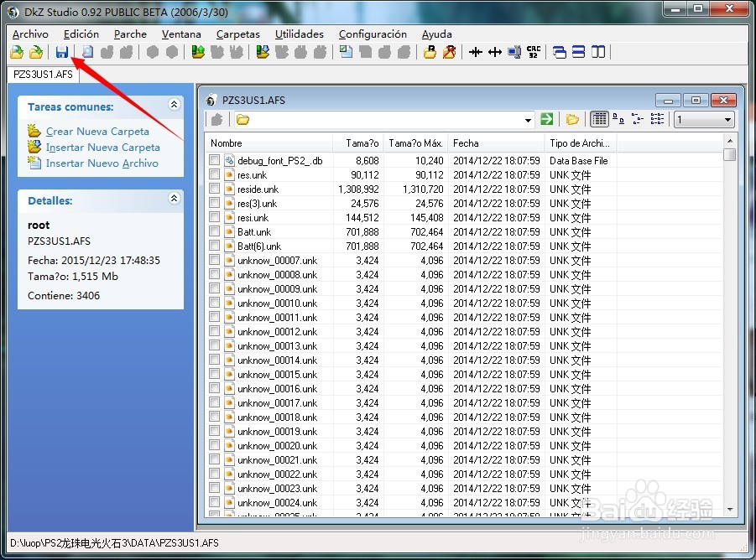Sort by the Tipo de Archi... column header
The height and width of the screenshot is (560, 756).
pyautogui.click(x=581, y=143)
